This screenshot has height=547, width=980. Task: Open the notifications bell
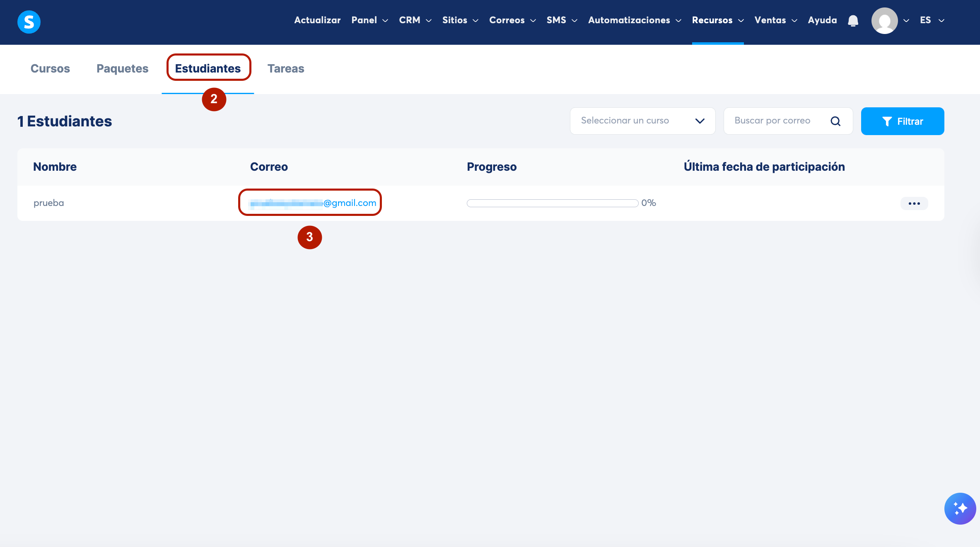pos(853,21)
